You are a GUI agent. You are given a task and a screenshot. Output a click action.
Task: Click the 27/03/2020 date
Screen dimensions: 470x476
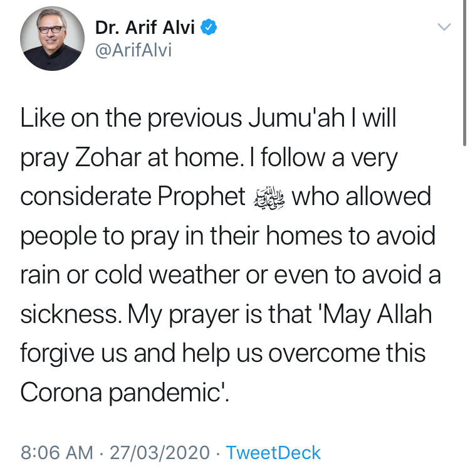160,453
